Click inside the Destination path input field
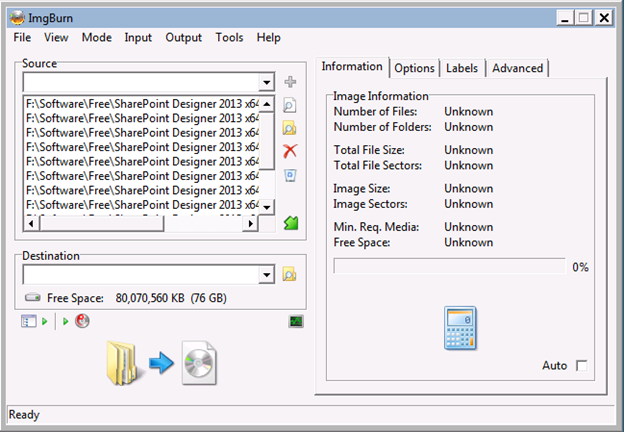Viewport: 624px width, 432px height. pos(141,274)
